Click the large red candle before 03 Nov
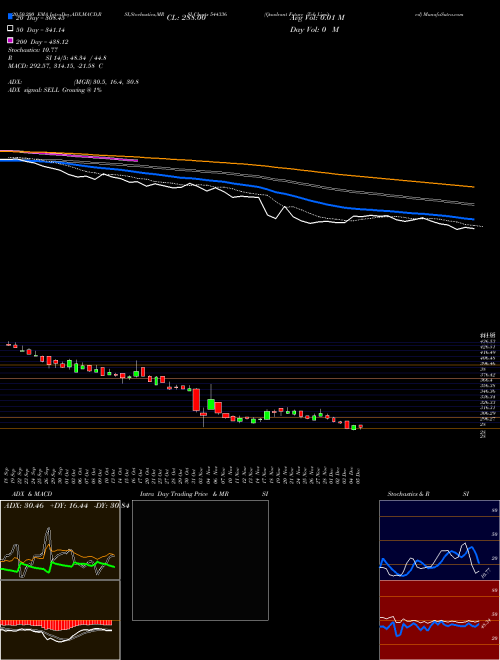Screen dimensions: 500x660 tap(196, 400)
